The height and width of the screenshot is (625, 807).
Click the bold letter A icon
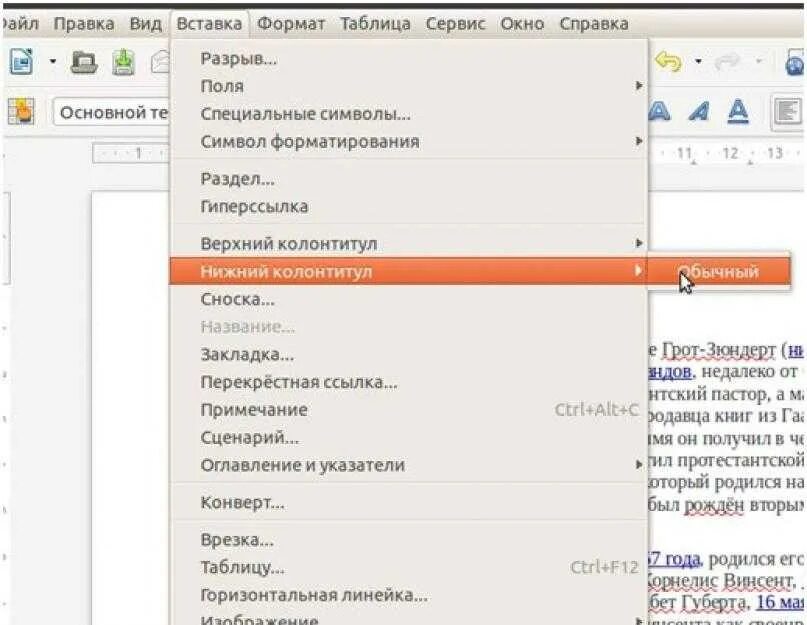pos(660,111)
